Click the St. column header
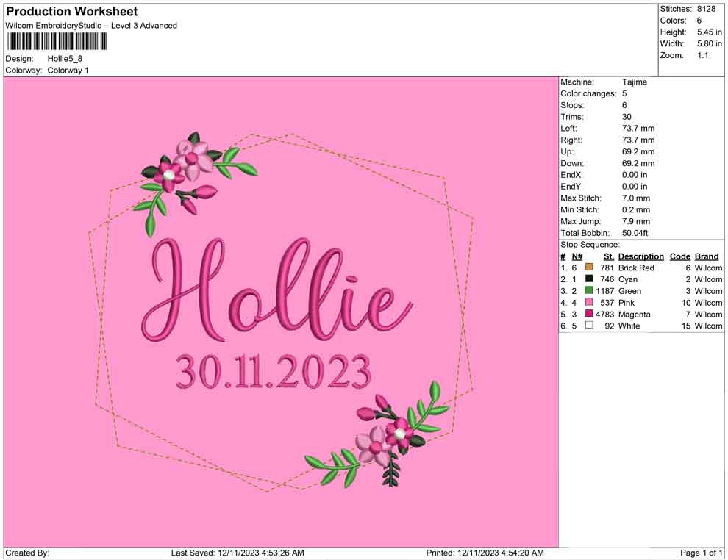This screenshot has width=728, height=560. [x=609, y=256]
